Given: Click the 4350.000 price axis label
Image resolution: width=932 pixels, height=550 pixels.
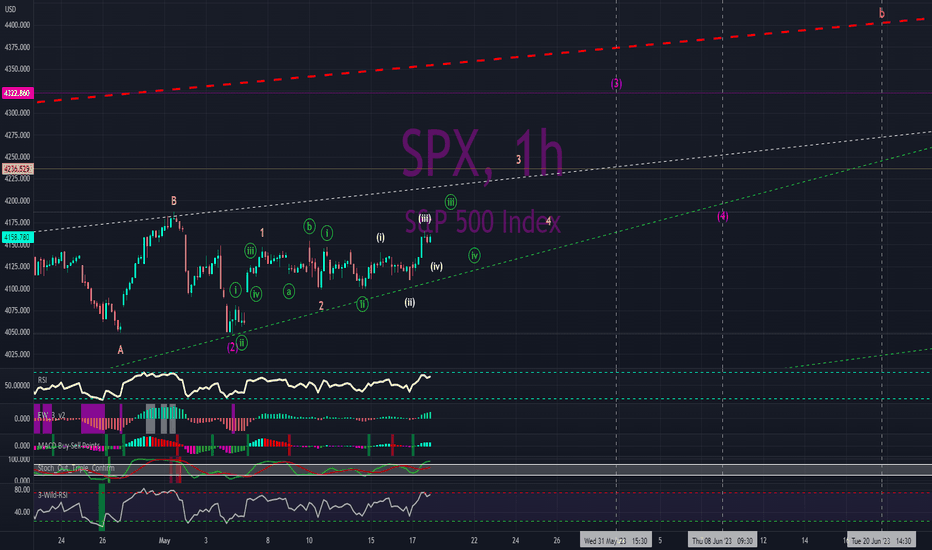Looking at the screenshot, I should click(17, 69).
